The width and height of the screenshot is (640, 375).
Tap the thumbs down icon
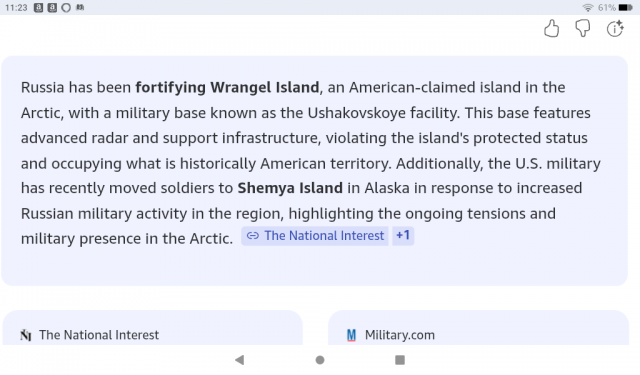pyautogui.click(x=583, y=29)
